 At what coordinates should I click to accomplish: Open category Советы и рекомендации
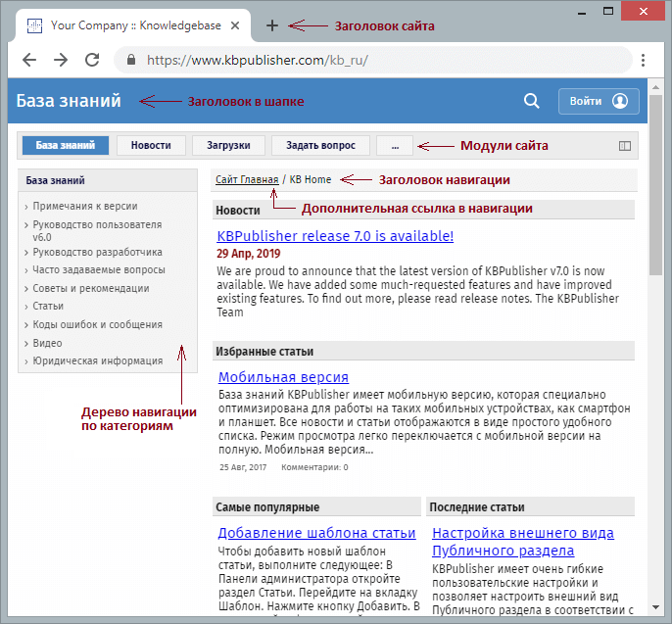click(x=91, y=288)
